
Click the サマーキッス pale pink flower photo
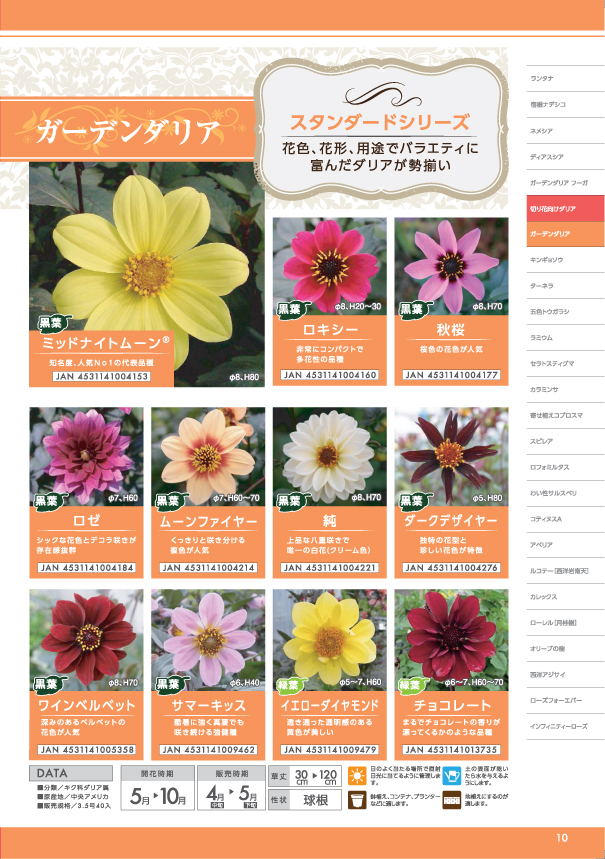[x=208, y=640]
